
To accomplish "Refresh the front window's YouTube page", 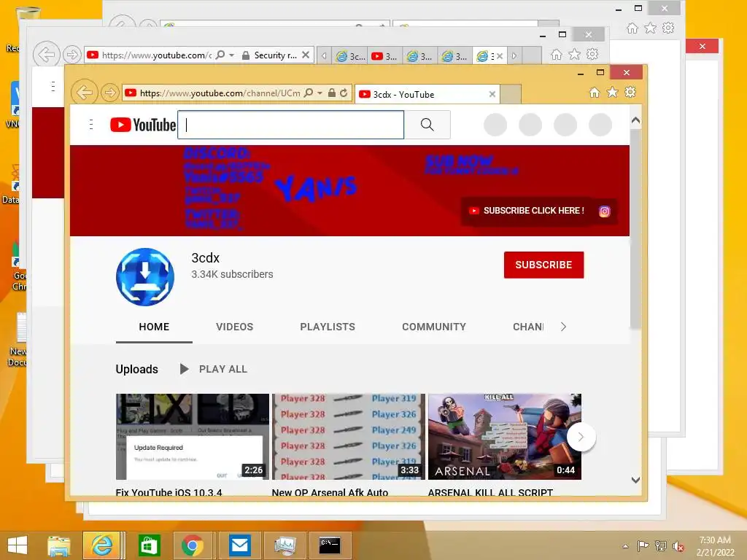I will [344, 93].
